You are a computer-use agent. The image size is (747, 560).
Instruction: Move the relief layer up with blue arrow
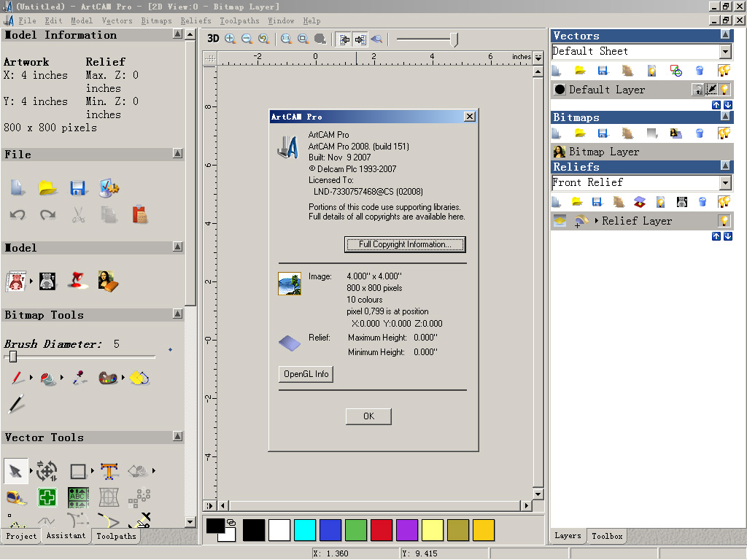click(x=716, y=236)
